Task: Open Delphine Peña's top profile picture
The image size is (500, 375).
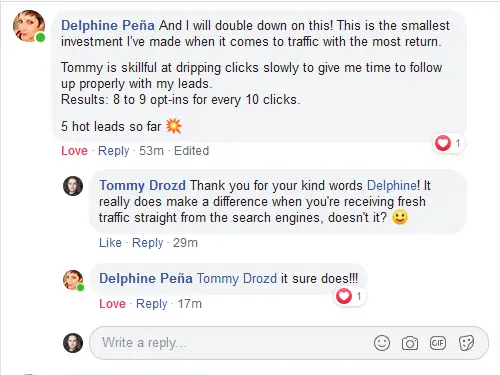Action: pyautogui.click(x=29, y=26)
